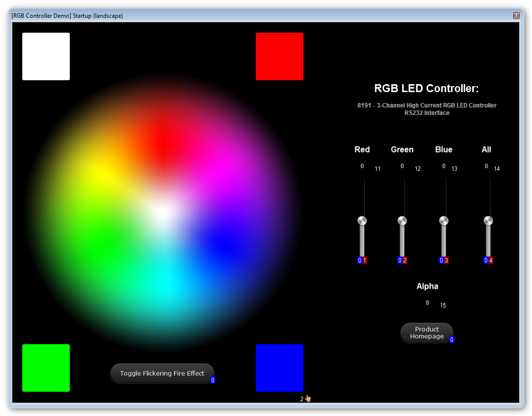Select the red color swatch
The image size is (532, 416).
pyautogui.click(x=279, y=56)
